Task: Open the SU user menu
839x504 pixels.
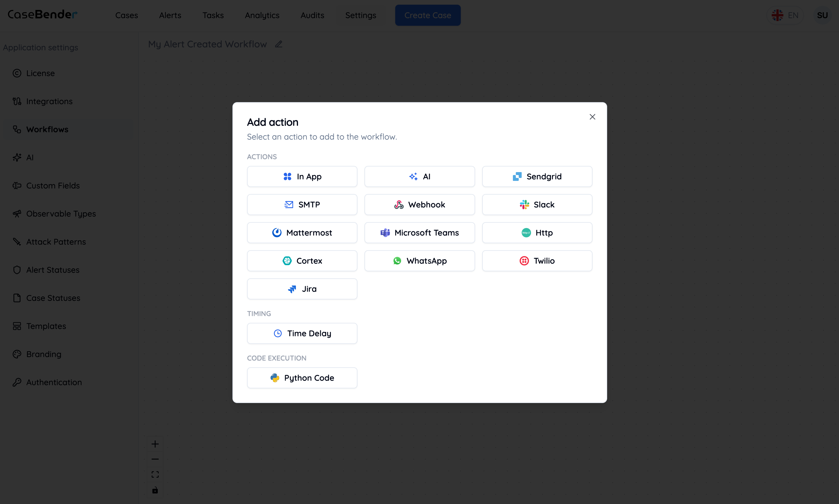Action: point(822,15)
